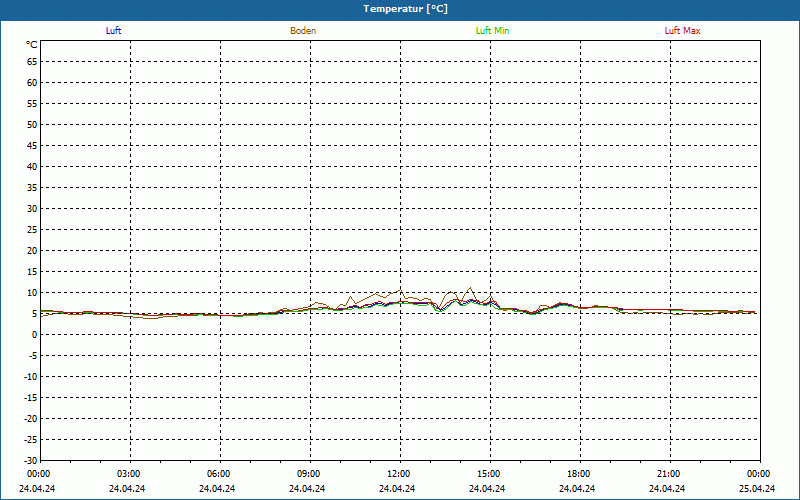Viewport: 800px width, 500px height.
Task: Click the 25.04.24 date label
Action: tap(757, 489)
